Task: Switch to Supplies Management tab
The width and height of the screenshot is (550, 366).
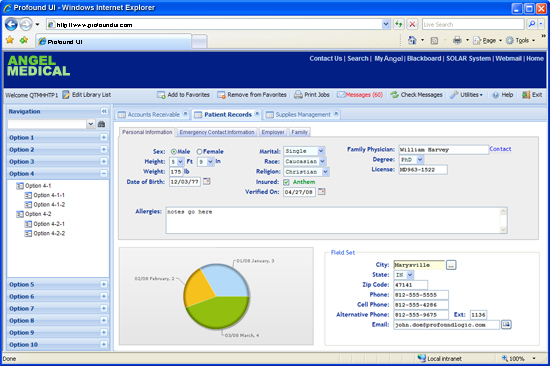Action: click(x=303, y=115)
